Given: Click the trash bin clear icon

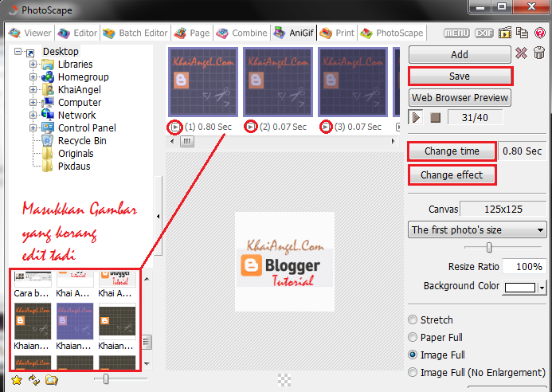Looking at the screenshot, I should [x=539, y=53].
